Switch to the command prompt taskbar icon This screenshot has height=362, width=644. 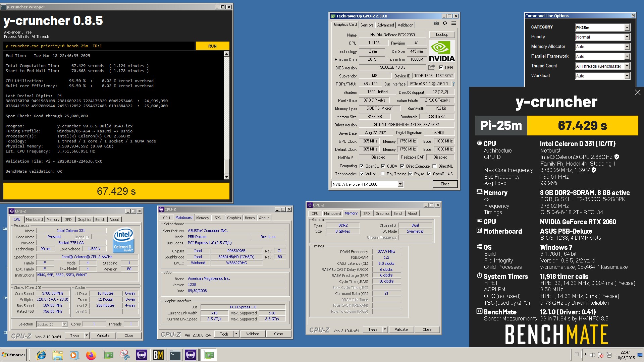(175, 355)
